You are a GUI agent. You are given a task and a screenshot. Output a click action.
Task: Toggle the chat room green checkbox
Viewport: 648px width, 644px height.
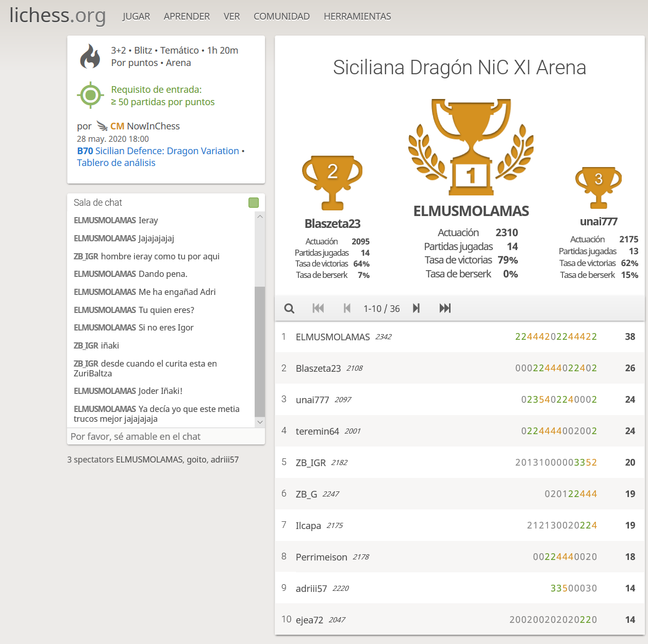point(254,203)
